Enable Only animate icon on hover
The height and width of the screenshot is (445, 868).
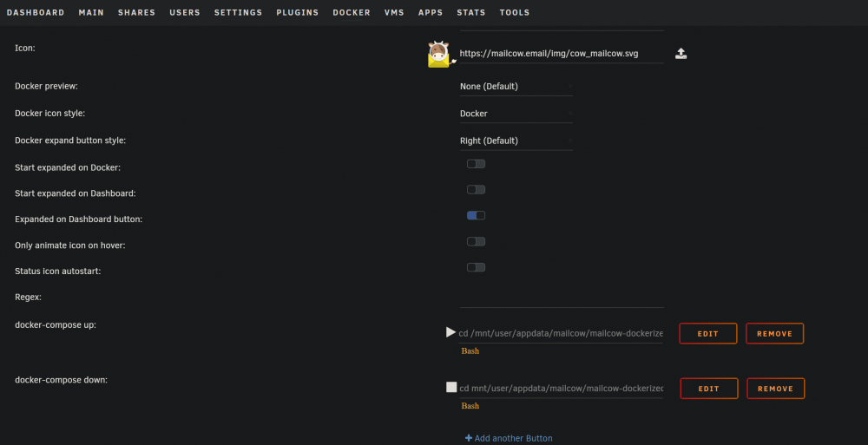pos(476,241)
